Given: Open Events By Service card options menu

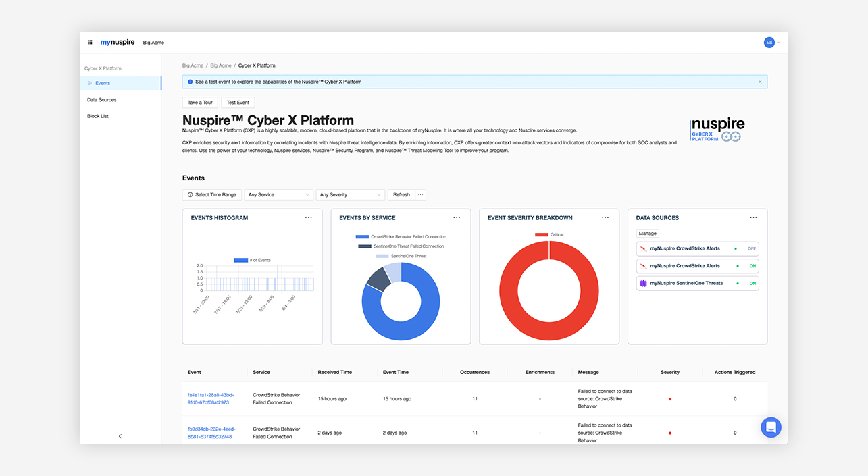Looking at the screenshot, I should pyautogui.click(x=457, y=217).
